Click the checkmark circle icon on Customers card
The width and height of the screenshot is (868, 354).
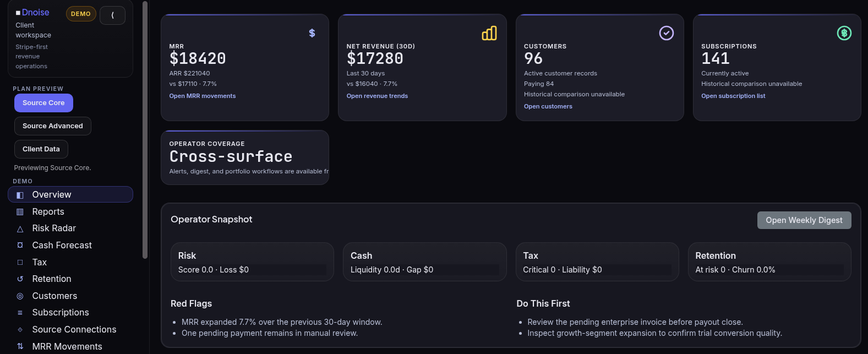[667, 33]
